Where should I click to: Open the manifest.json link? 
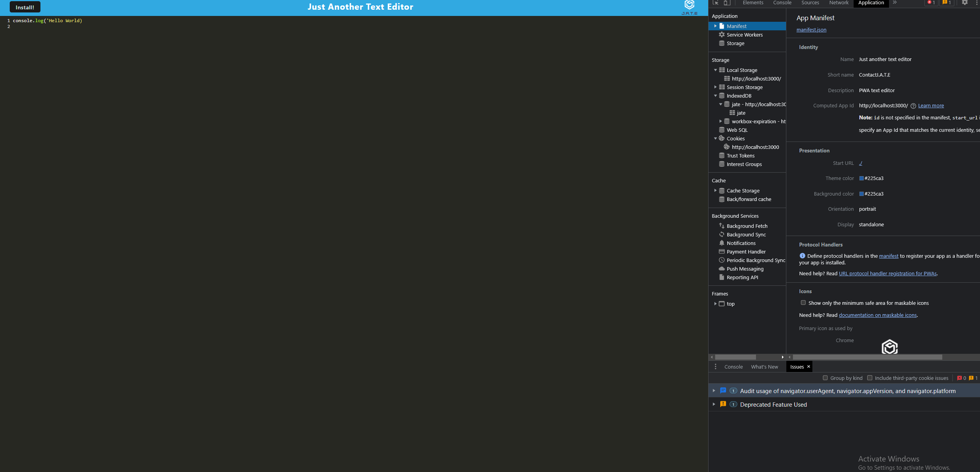click(811, 30)
